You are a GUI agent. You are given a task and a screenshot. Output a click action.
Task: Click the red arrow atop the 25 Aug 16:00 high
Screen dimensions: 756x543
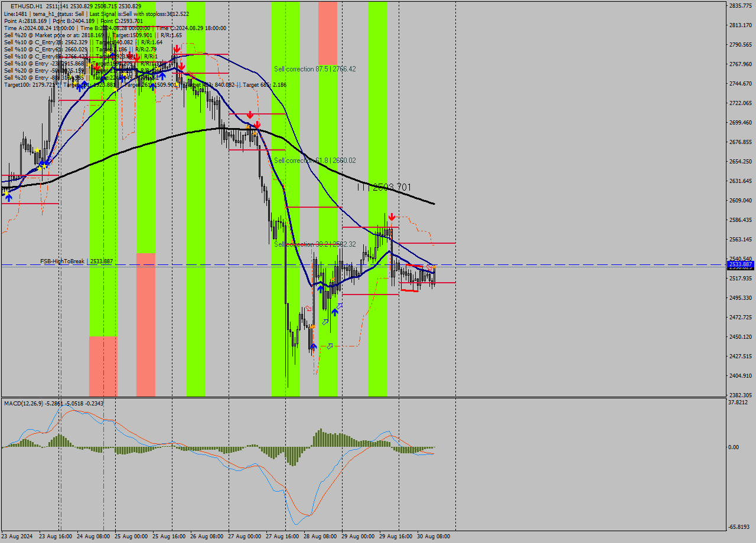(177, 48)
